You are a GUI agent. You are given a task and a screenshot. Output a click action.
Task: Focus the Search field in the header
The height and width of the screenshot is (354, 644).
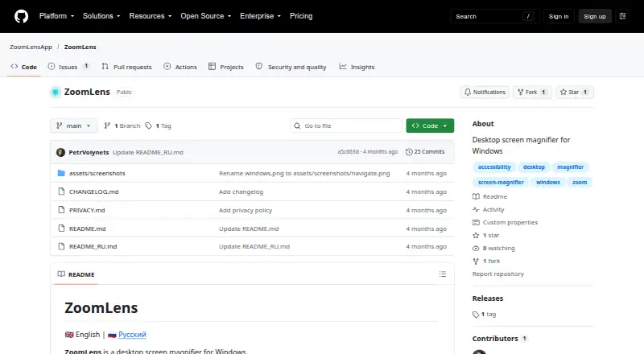pyautogui.click(x=494, y=16)
